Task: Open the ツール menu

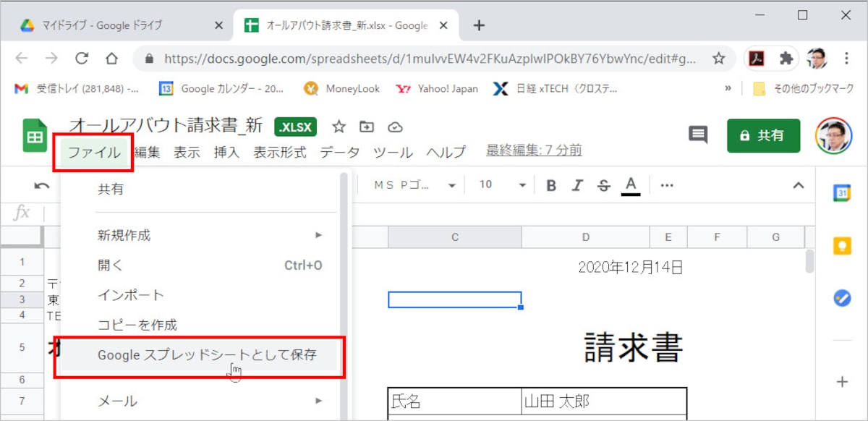Action: coord(393,152)
